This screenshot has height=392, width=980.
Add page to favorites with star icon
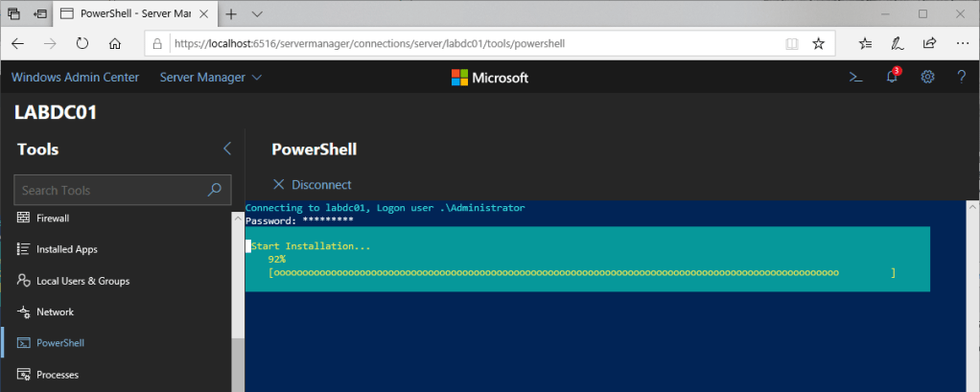[x=818, y=43]
